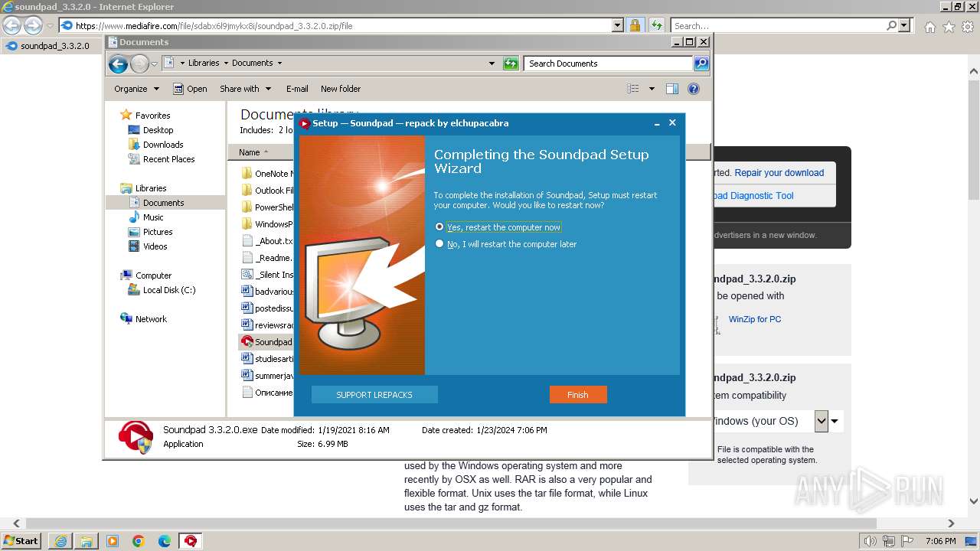Select the Outlook Files folder icon

click(247, 191)
